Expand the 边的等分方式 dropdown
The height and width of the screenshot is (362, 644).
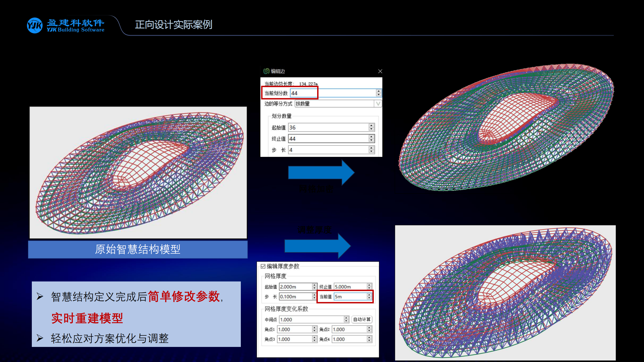point(378,103)
